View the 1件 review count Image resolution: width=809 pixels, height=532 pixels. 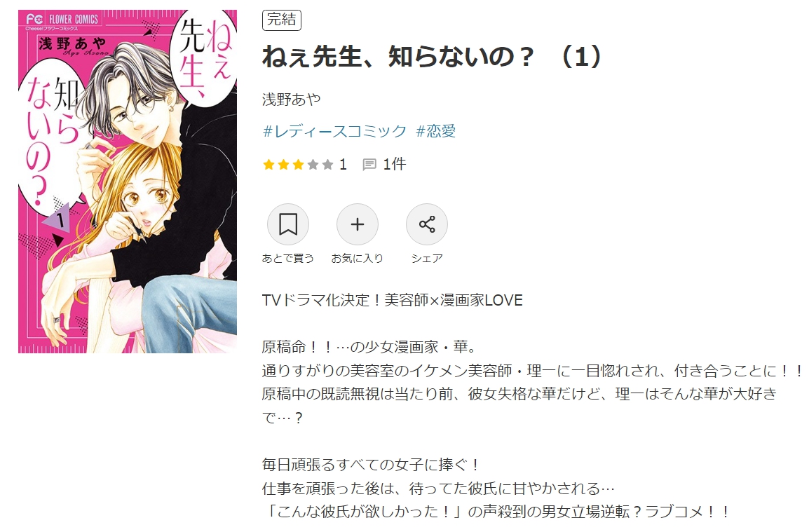[395, 165]
